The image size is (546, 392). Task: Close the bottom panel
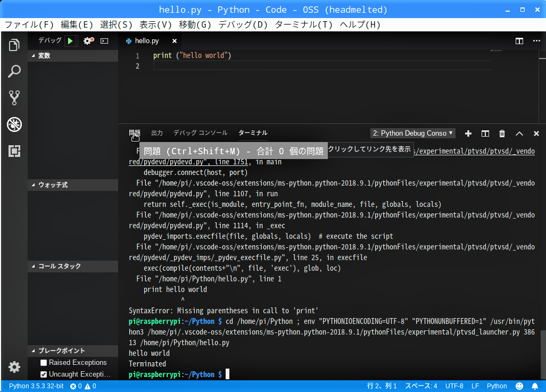(536, 134)
